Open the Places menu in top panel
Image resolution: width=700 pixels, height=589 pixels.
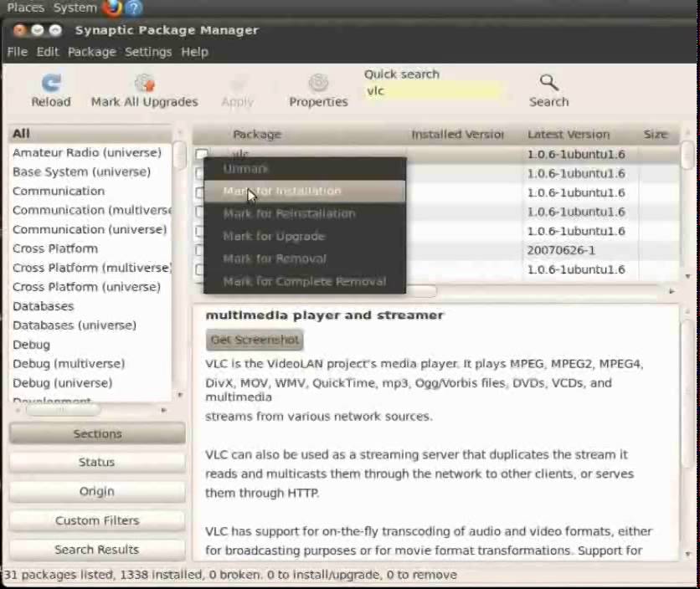[25, 8]
